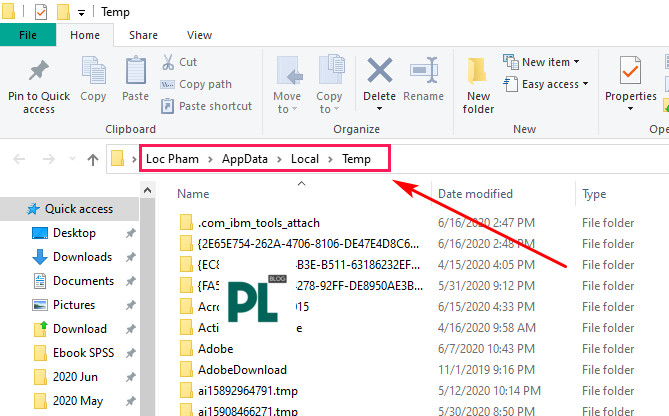Go forward with the Forward arrow
The width and height of the screenshot is (669, 416).
[49, 160]
